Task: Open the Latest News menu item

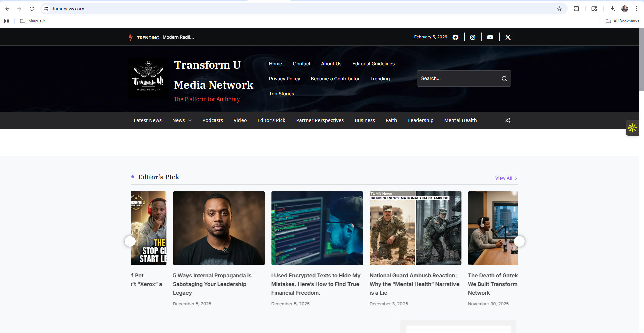Action: tap(148, 120)
